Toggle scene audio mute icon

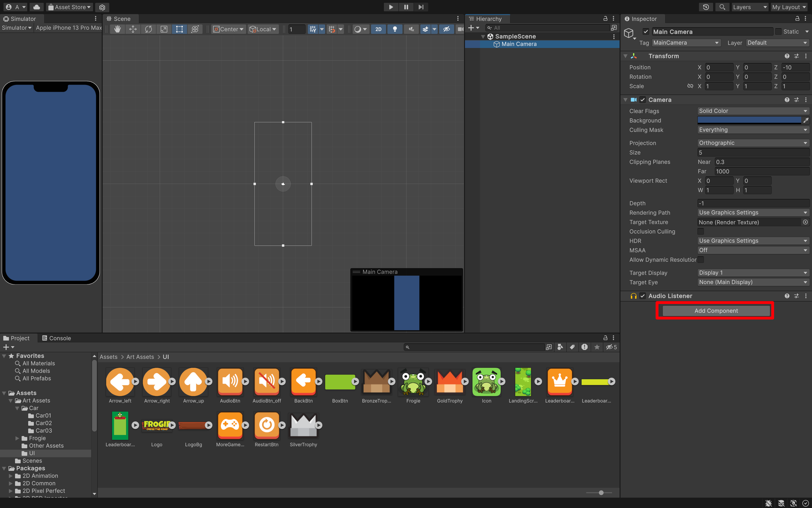point(411,29)
